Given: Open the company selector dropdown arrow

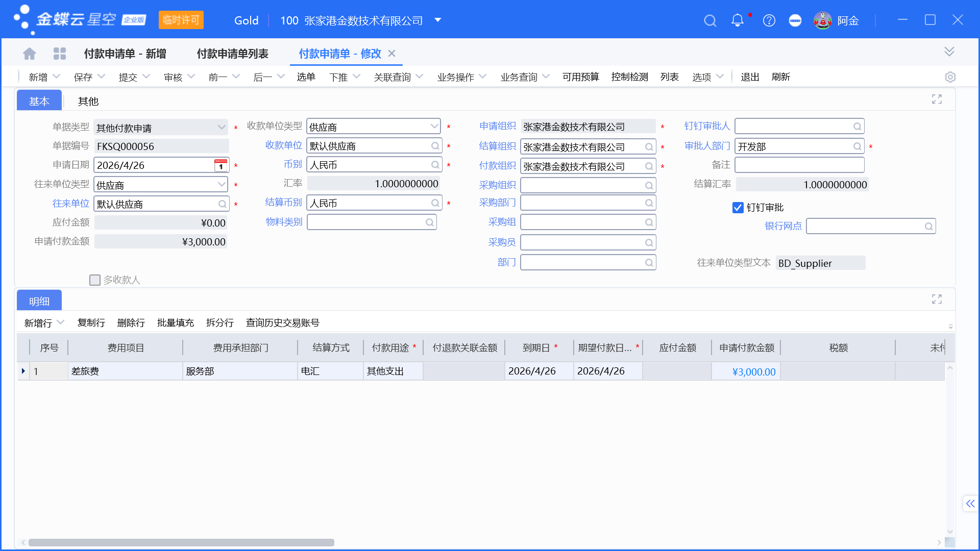Looking at the screenshot, I should [437, 20].
